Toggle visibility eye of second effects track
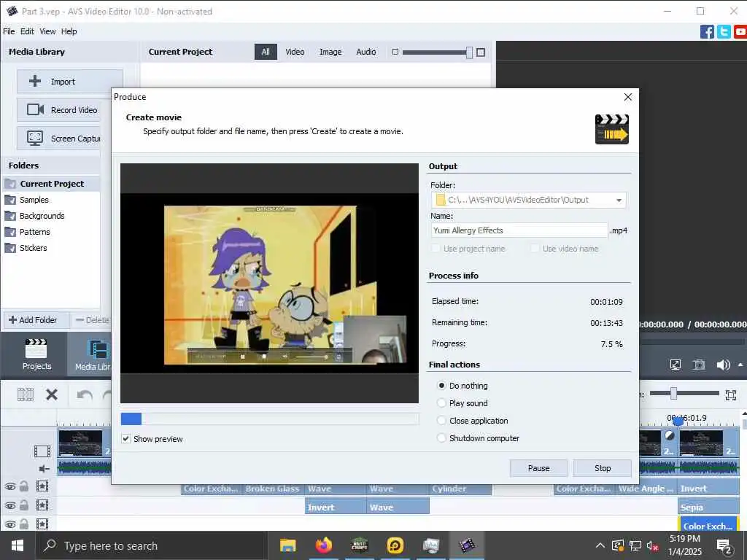 pyautogui.click(x=10, y=506)
